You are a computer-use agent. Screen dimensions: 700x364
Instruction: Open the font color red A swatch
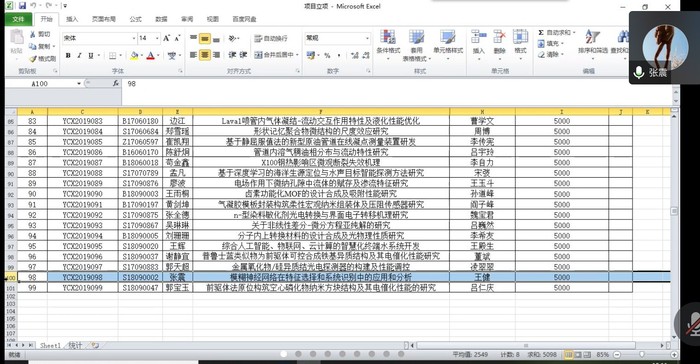point(150,55)
